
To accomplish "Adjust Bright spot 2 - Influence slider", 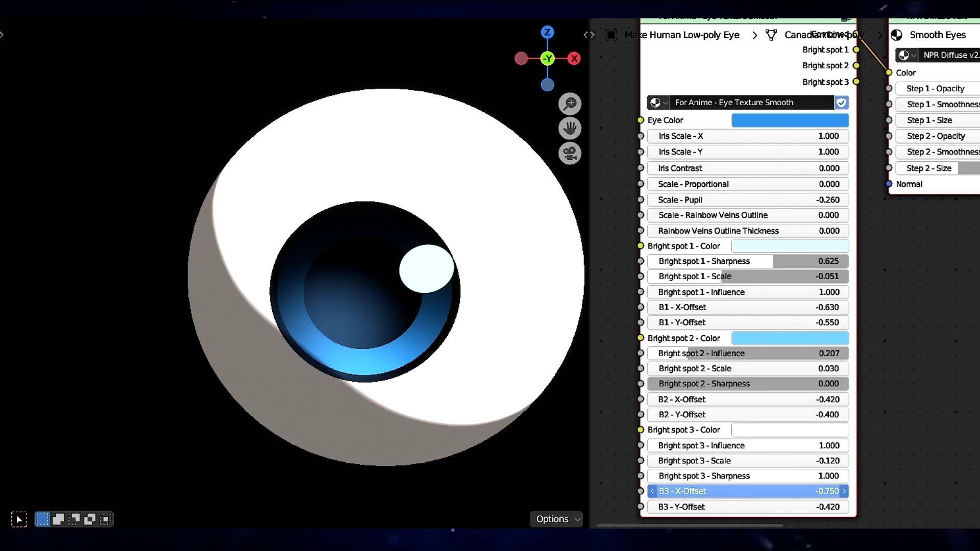I will pos(748,354).
